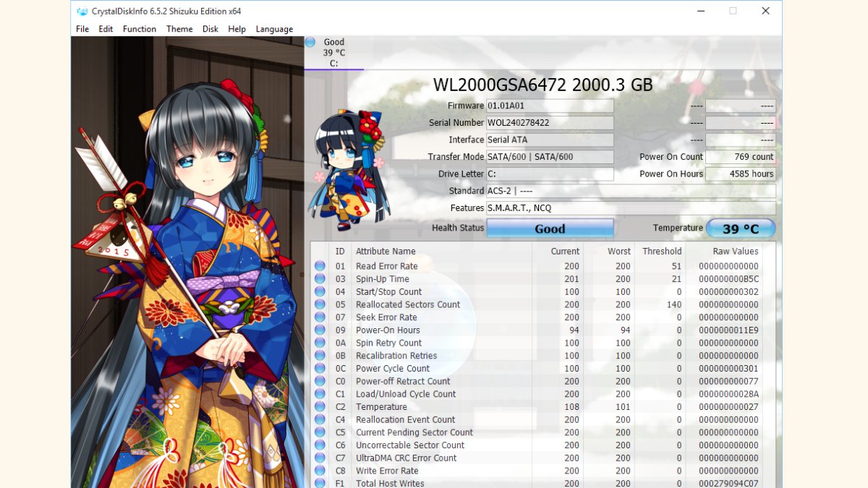Select the Total Host Writes raw value 000279094C07

pos(728,483)
